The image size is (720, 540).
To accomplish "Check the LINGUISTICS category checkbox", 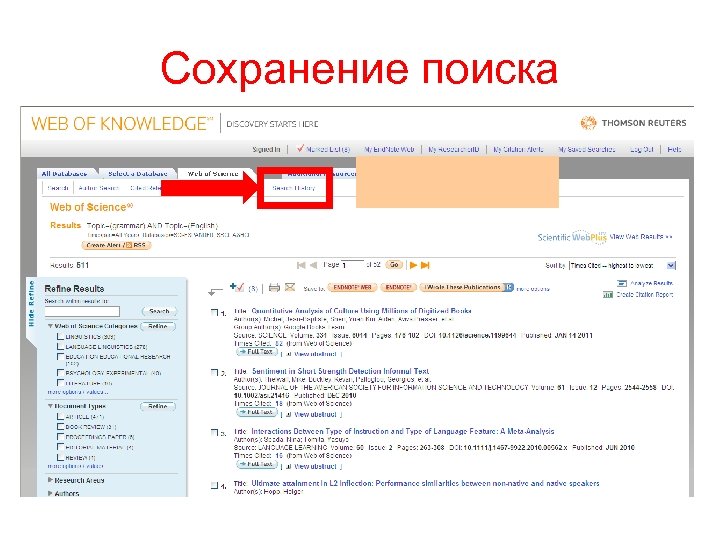I will [60, 336].
